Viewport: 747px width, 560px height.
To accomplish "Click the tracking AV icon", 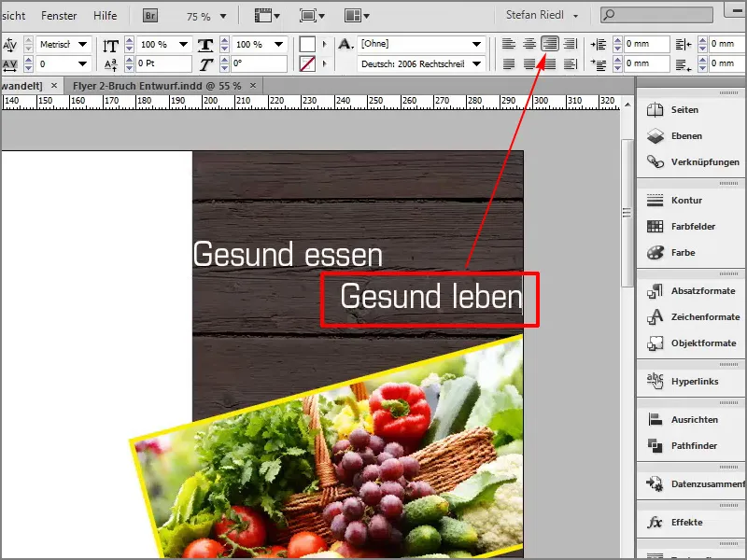I will tap(10, 63).
